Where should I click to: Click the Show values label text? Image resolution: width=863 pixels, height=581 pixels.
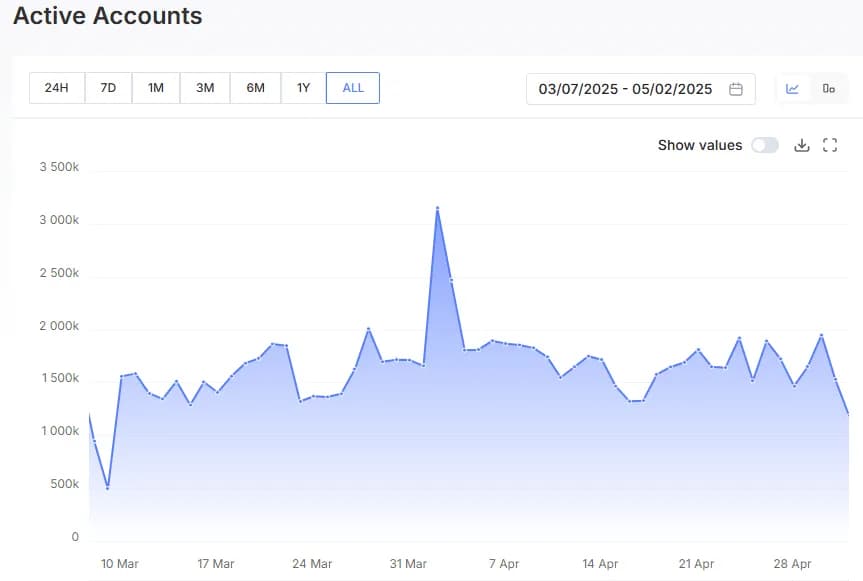[x=699, y=145]
